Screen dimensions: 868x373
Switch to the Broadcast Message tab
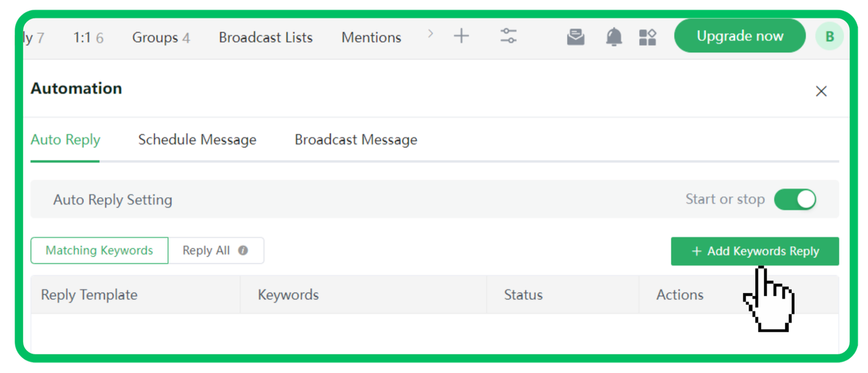point(356,140)
